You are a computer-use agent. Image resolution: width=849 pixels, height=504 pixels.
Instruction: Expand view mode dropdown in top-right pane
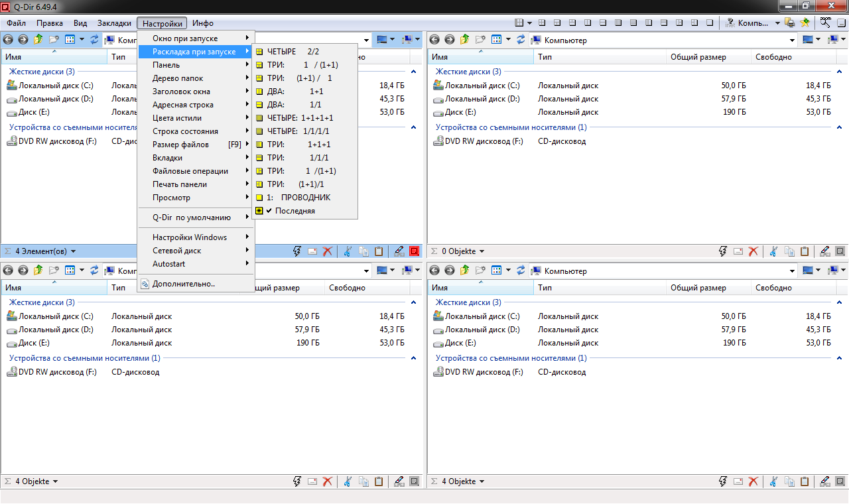509,40
